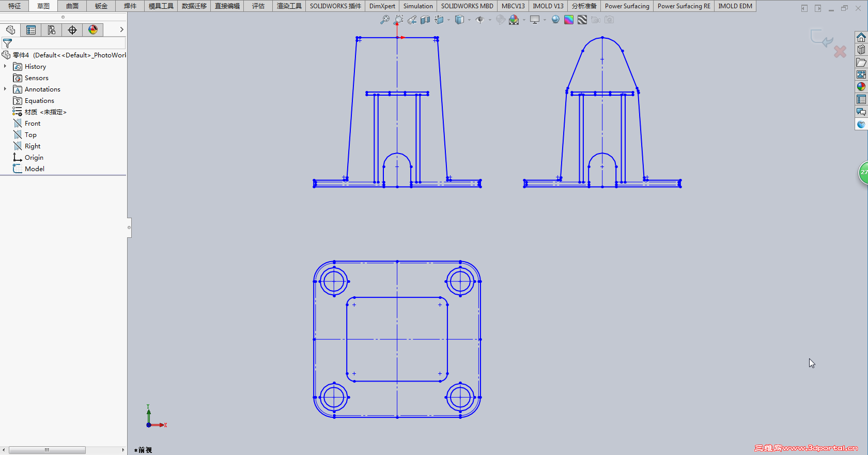
Task: Switch to the 曲面 tab
Action: pyautogui.click(x=72, y=6)
